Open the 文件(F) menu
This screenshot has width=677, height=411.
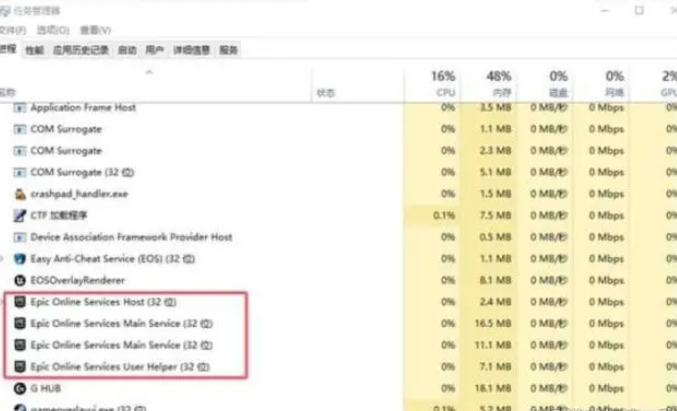coord(13,30)
